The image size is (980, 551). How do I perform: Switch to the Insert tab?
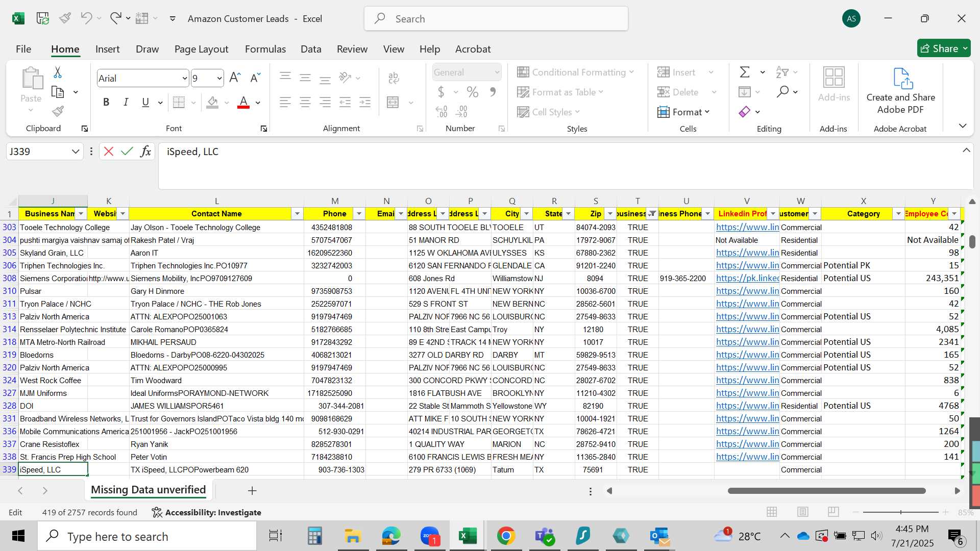pyautogui.click(x=107, y=49)
